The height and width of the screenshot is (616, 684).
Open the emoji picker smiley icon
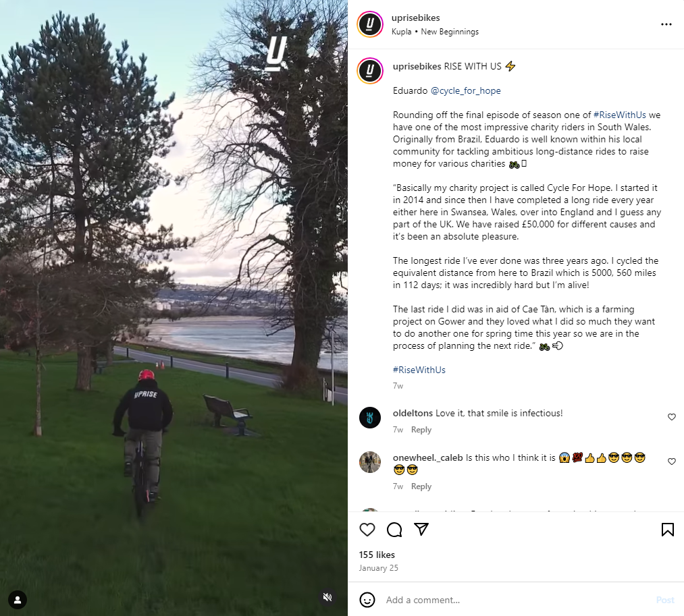[x=367, y=600]
